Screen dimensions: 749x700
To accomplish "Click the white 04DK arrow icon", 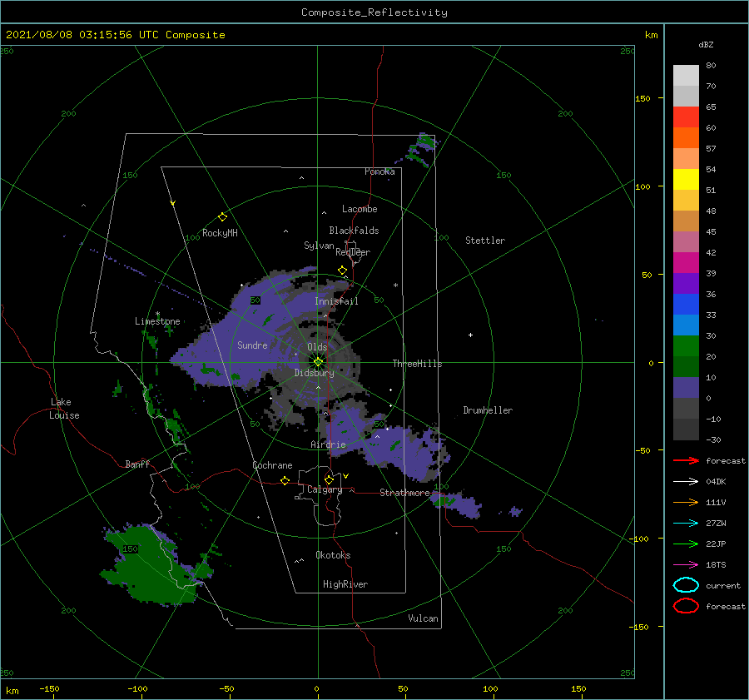I will pos(686,481).
